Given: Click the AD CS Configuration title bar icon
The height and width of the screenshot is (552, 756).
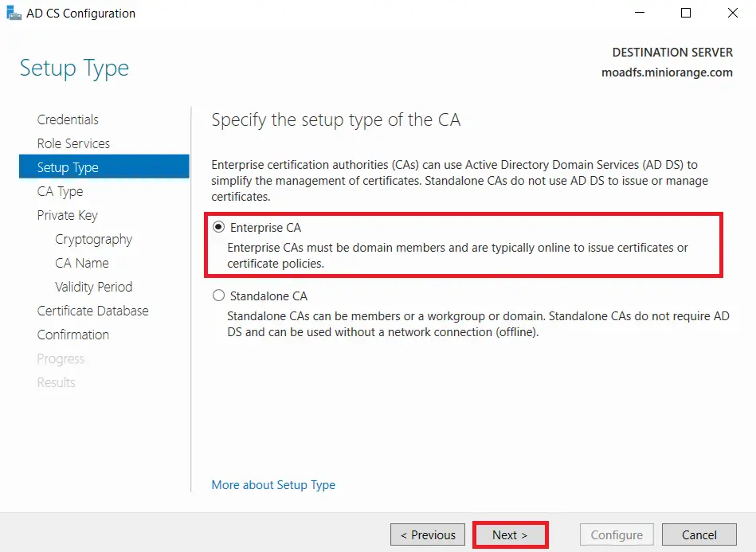Looking at the screenshot, I should 14,13.
